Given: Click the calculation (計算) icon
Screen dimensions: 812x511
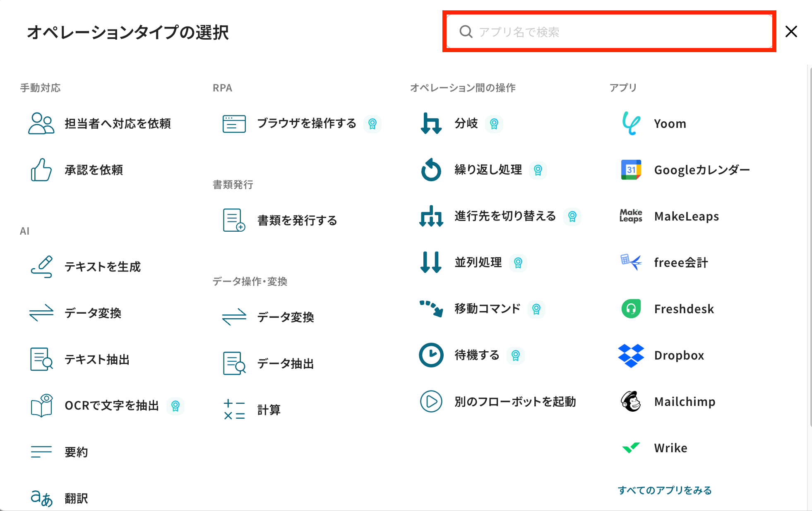Looking at the screenshot, I should 234,410.
